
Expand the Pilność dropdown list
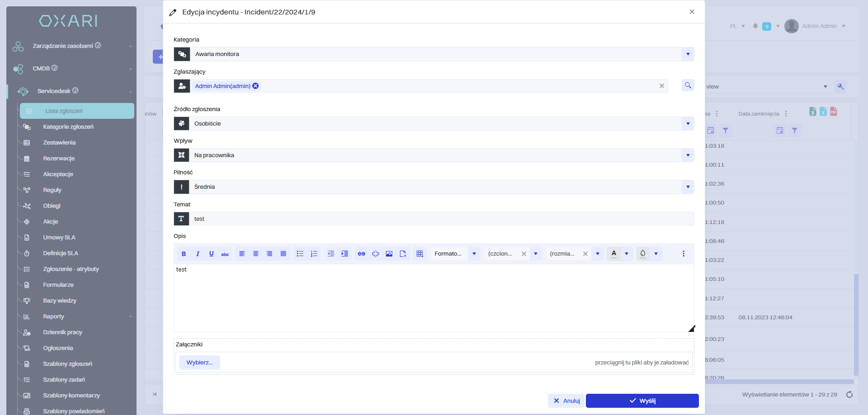688,187
